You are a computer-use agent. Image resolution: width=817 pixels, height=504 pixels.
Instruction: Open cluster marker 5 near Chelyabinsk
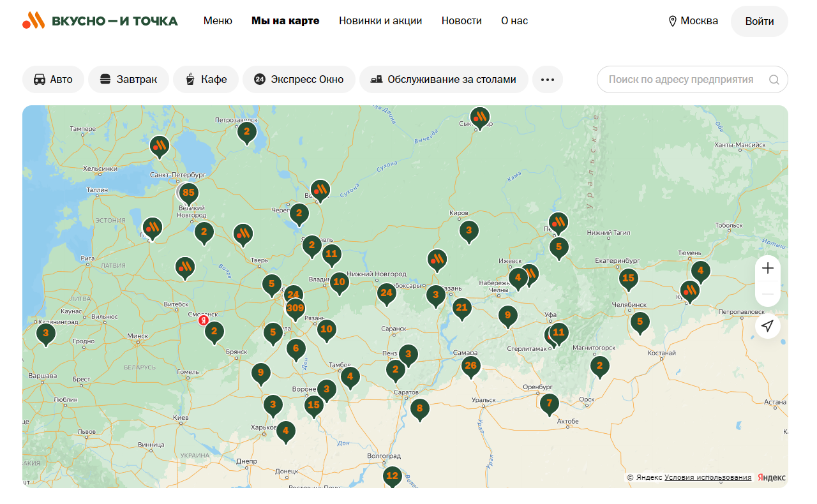point(640,323)
